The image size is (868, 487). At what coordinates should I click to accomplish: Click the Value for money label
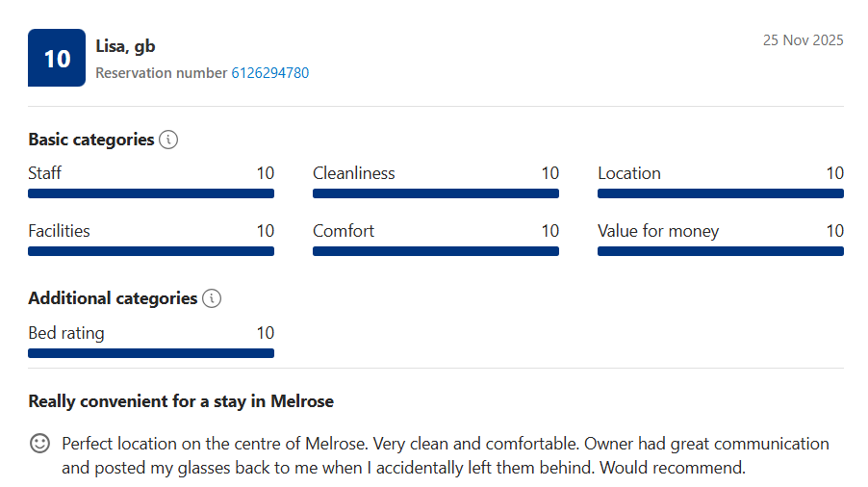click(x=658, y=231)
